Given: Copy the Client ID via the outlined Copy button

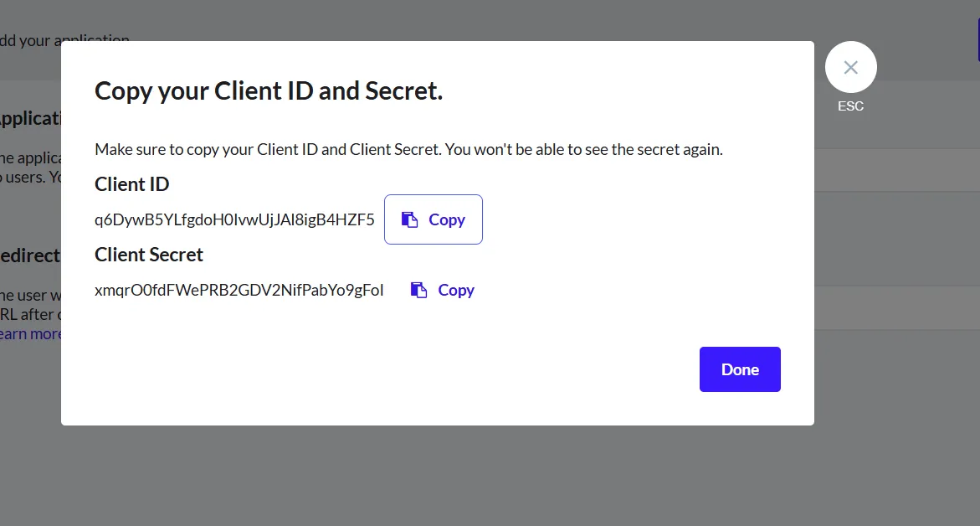Looking at the screenshot, I should pos(434,219).
